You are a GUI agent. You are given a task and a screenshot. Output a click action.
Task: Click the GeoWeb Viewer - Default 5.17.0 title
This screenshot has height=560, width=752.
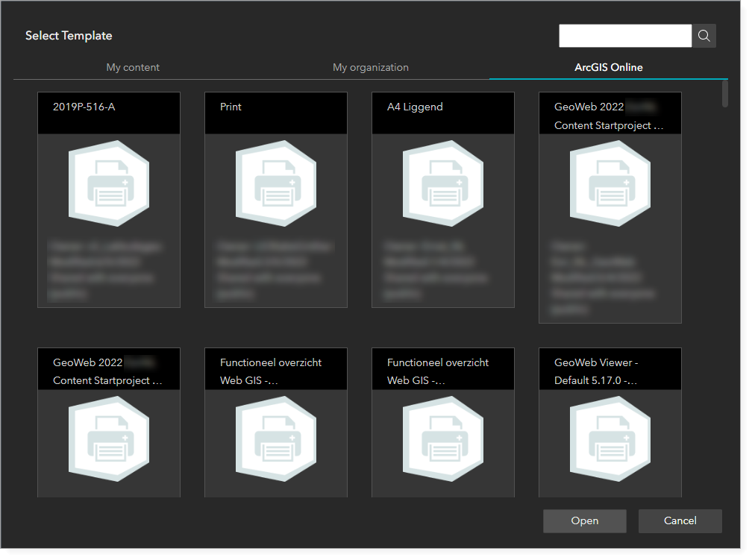pos(610,369)
